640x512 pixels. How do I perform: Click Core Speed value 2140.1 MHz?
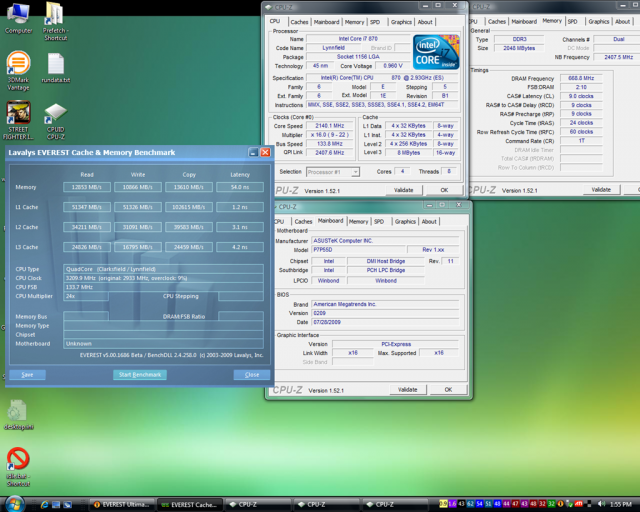[x=330, y=126]
